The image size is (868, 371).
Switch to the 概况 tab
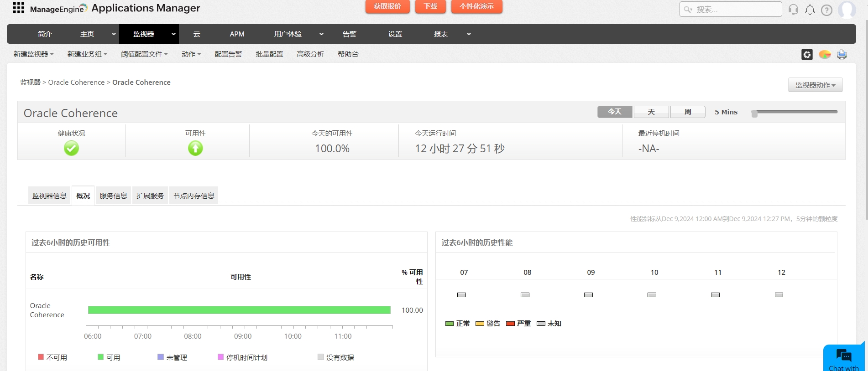coord(83,196)
